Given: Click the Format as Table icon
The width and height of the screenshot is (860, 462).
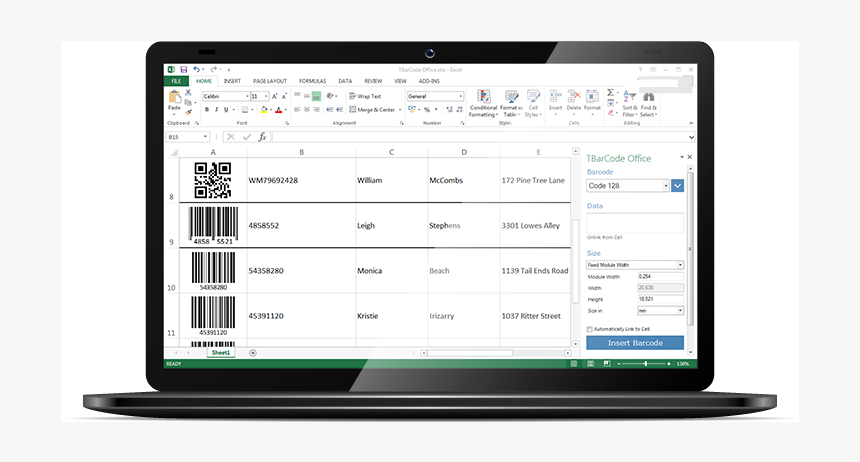Looking at the screenshot, I should click(511, 98).
